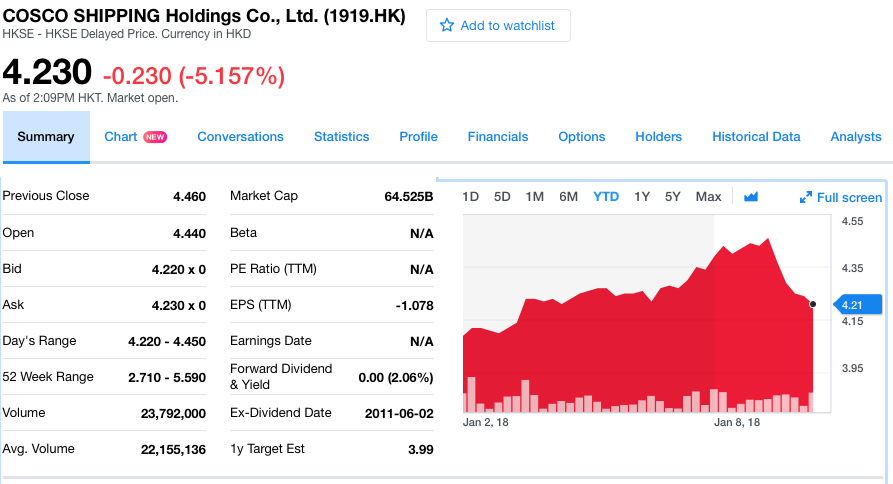Select the 5D chart range
This screenshot has width=893, height=484.
click(x=502, y=197)
